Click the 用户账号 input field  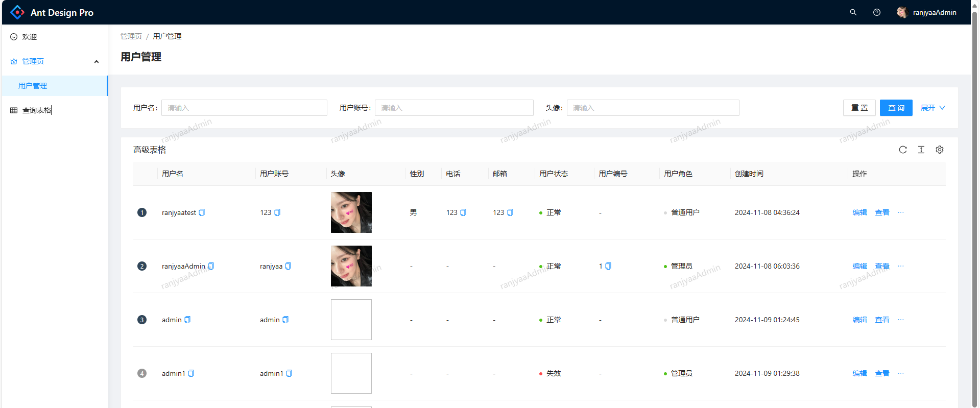453,108
